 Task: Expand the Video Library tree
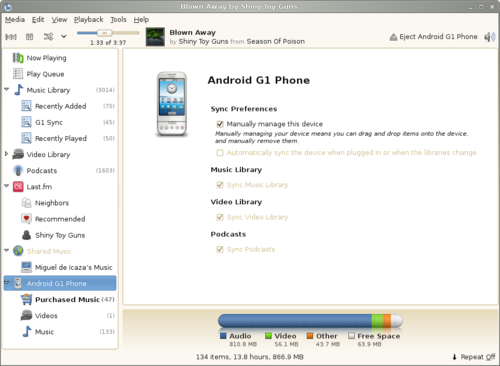[6, 154]
